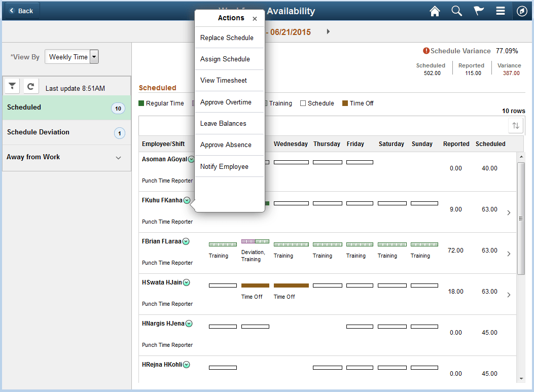Open the row sort icon above the grid
Image resolution: width=534 pixels, height=392 pixels.
point(515,125)
